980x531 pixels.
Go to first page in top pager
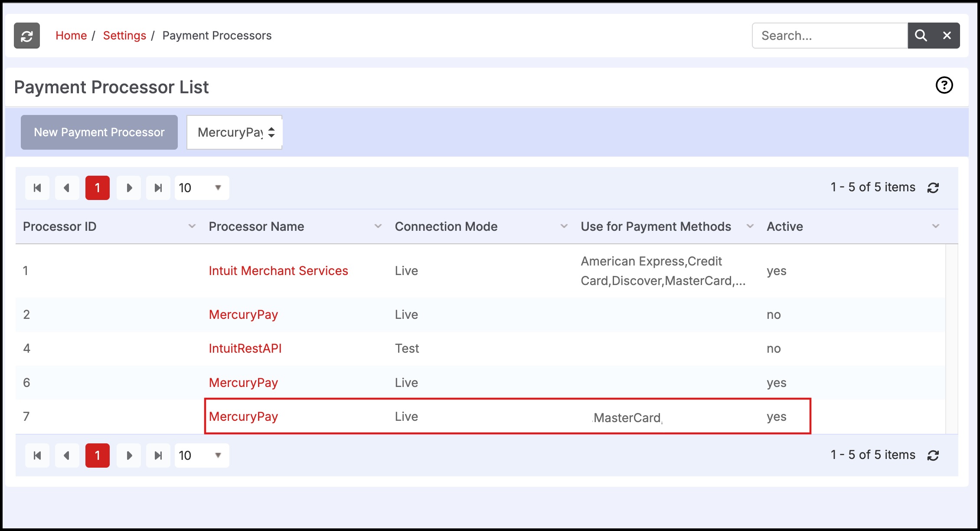(x=37, y=188)
